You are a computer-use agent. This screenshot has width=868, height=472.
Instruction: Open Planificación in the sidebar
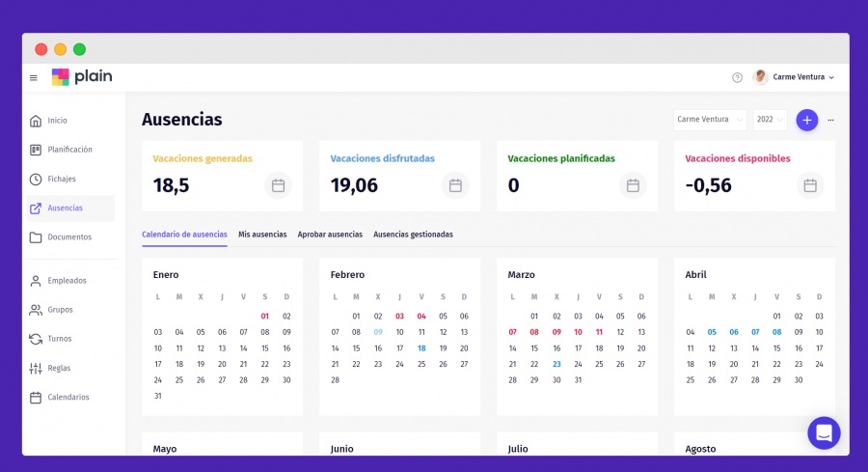69,150
